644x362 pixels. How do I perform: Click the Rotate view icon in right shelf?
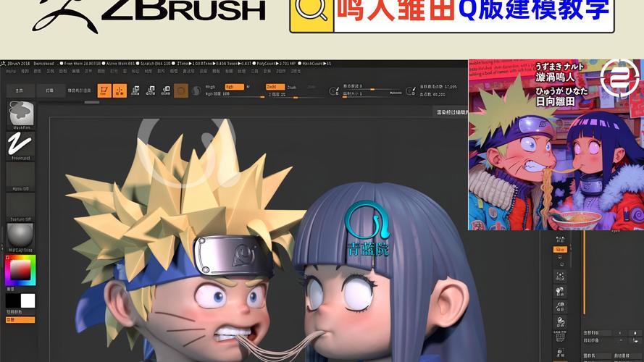560,321
